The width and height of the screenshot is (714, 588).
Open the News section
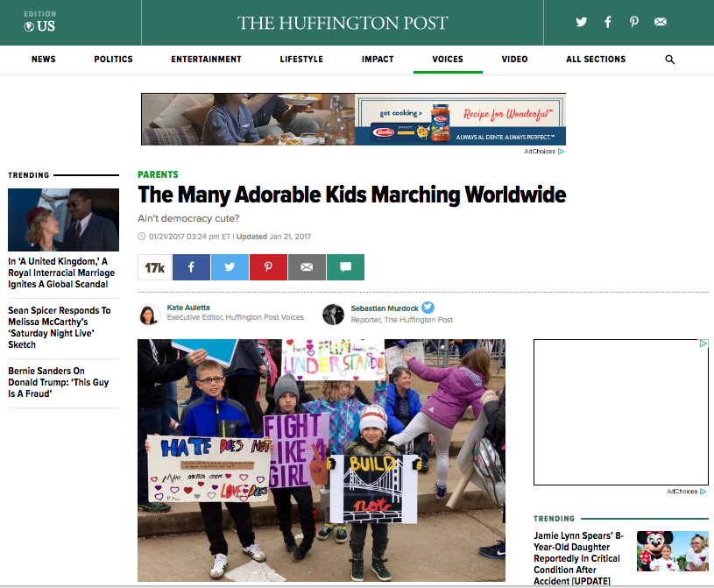[43, 60]
